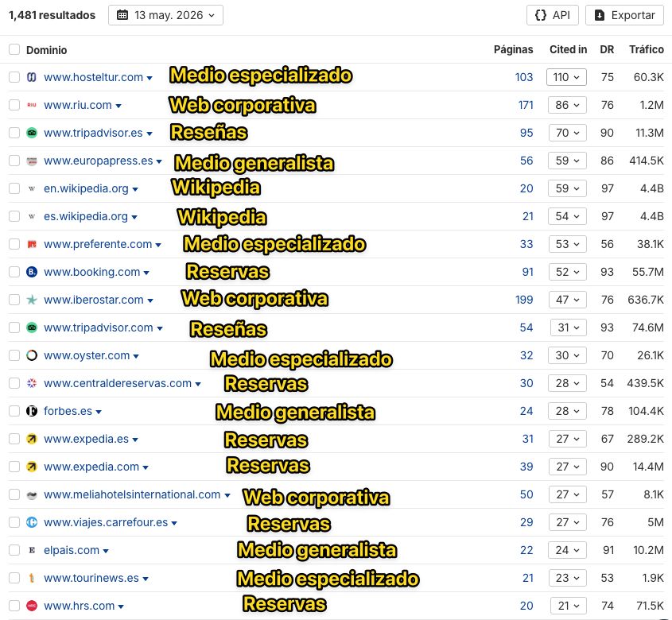Viewport: 672px width, 620px height.
Task: Click the elpais.com E favicon
Action: [x=32, y=550]
